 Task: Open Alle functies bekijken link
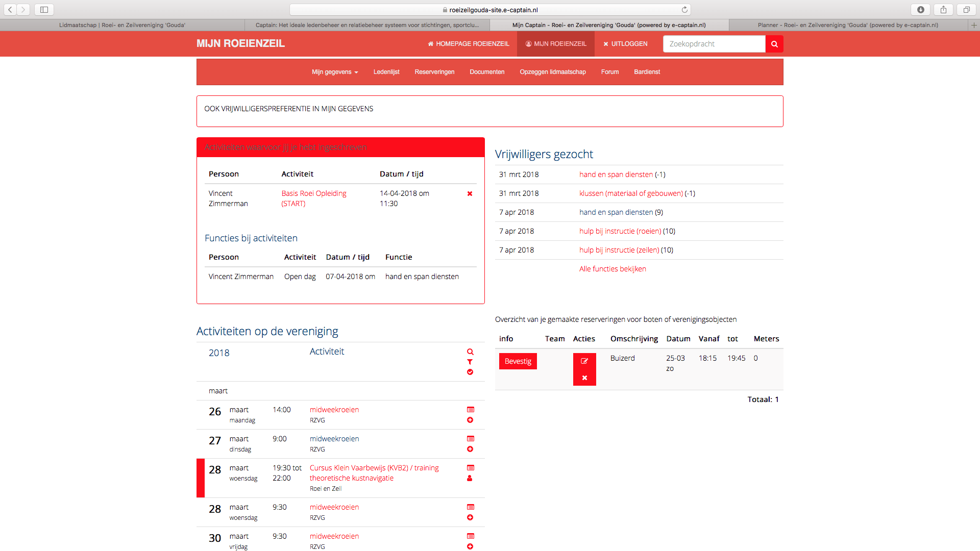612,269
